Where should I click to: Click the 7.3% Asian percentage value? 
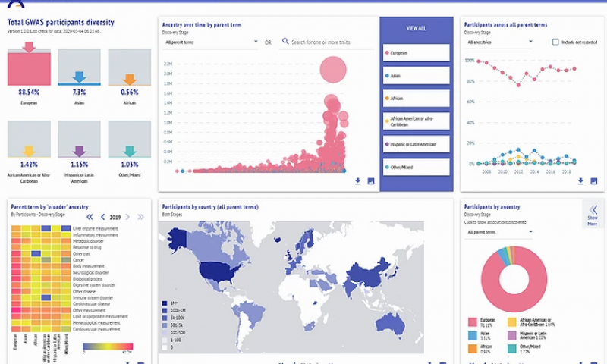(x=80, y=92)
